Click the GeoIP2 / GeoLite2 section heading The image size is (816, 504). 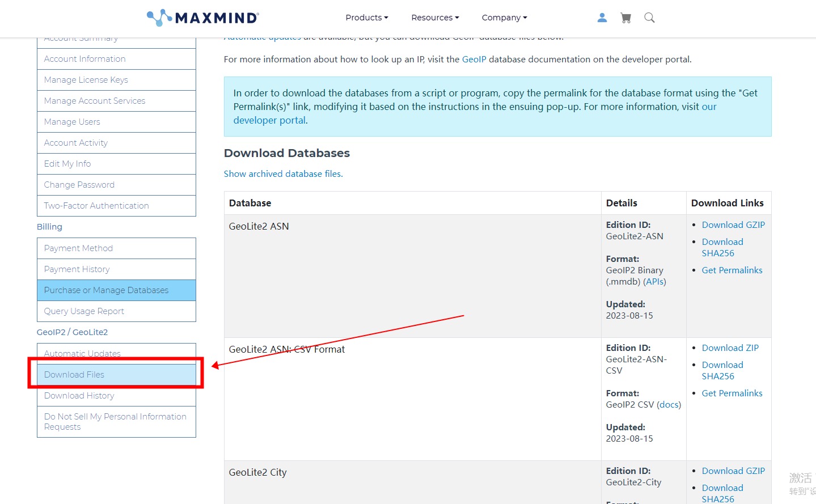[x=72, y=332]
